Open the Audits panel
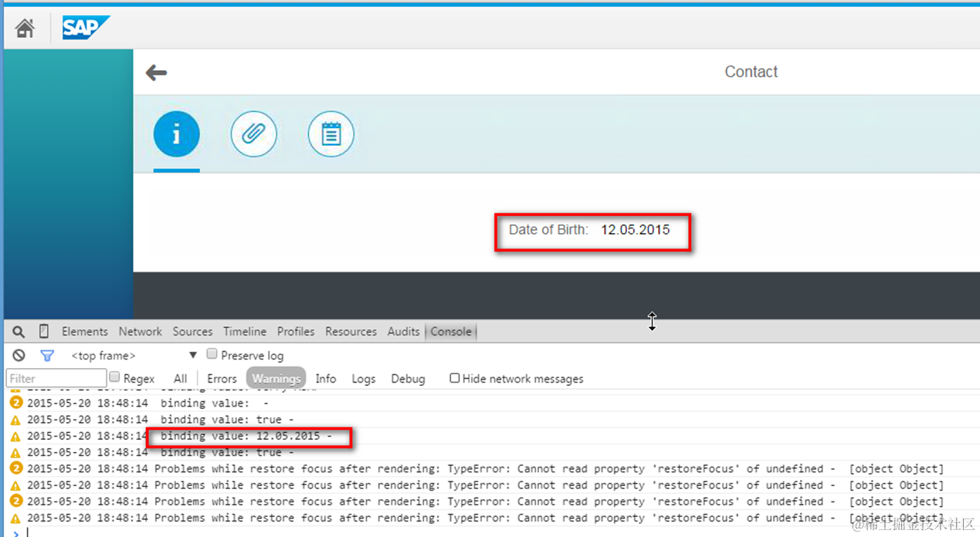Viewport: 980px width, 537px height. pyautogui.click(x=403, y=332)
